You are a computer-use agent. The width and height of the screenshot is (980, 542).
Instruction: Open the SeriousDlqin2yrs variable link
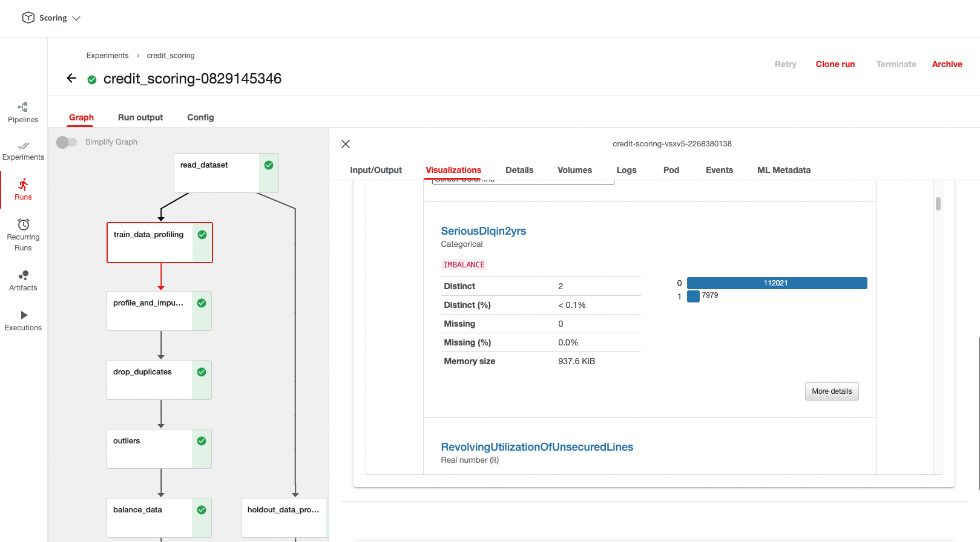(x=483, y=231)
